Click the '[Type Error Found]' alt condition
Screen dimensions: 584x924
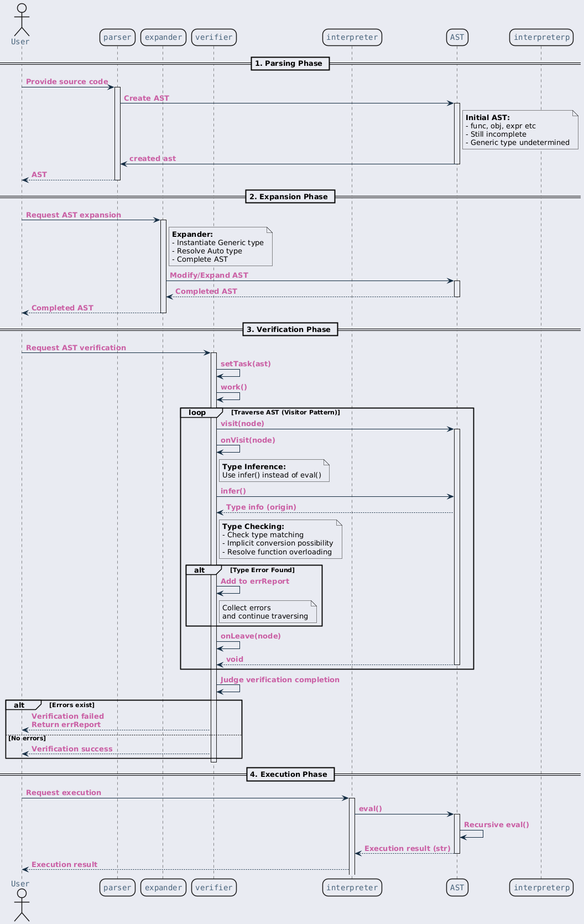(x=263, y=570)
